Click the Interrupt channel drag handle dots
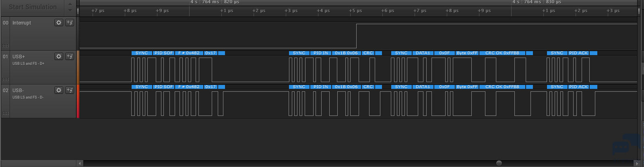644x167 pixels. point(5,46)
